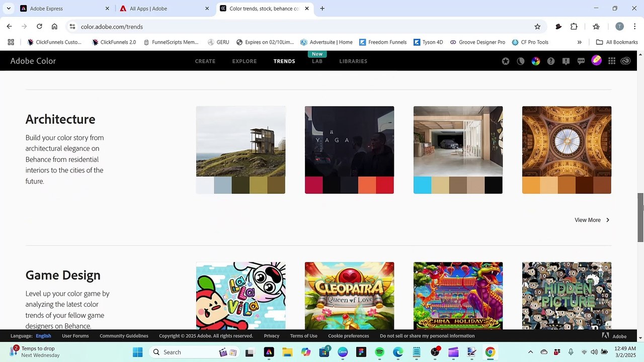This screenshot has height=362, width=644.
Task: Pick the light blue-gray swatch under cliff house
Action: coord(223,185)
